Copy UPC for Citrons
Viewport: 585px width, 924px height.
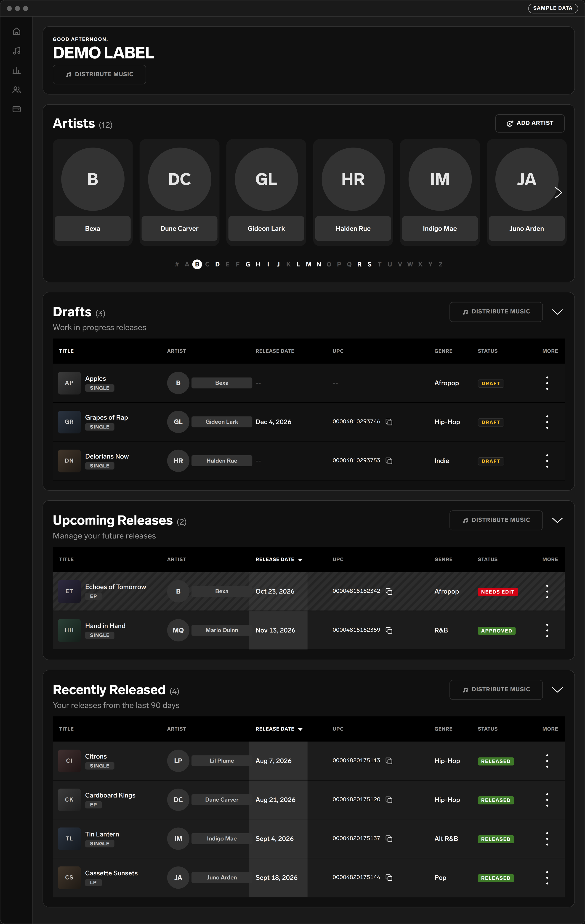pos(389,760)
